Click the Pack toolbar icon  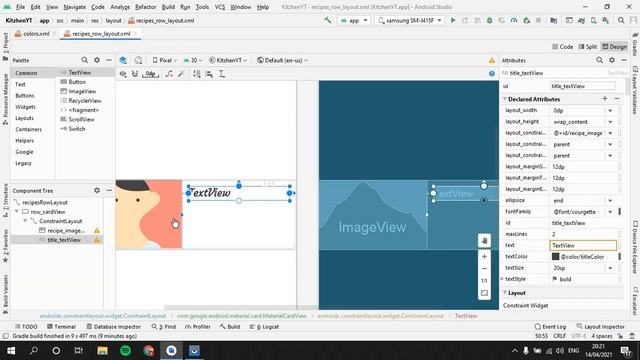197,74
